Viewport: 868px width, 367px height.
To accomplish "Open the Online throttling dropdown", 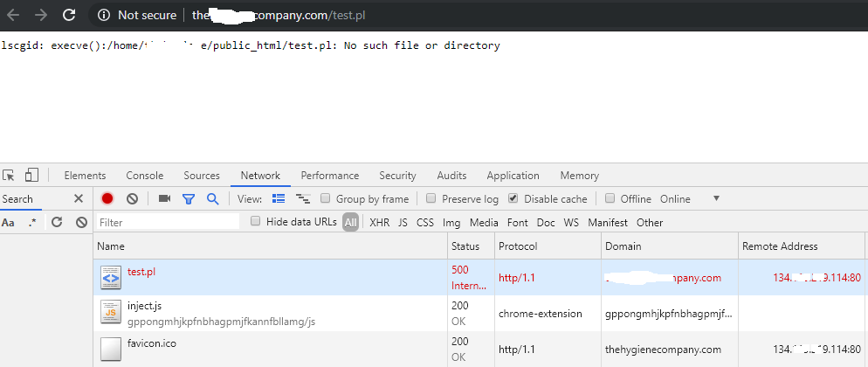I will coord(690,199).
